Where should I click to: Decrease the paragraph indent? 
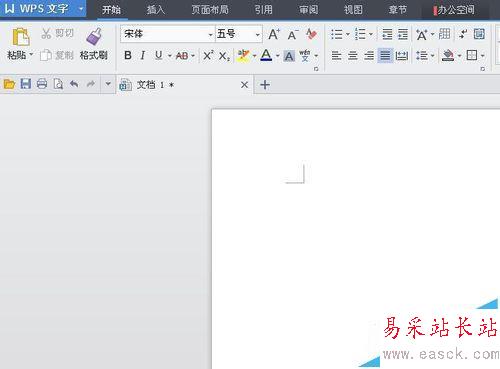pyautogui.click(x=387, y=34)
